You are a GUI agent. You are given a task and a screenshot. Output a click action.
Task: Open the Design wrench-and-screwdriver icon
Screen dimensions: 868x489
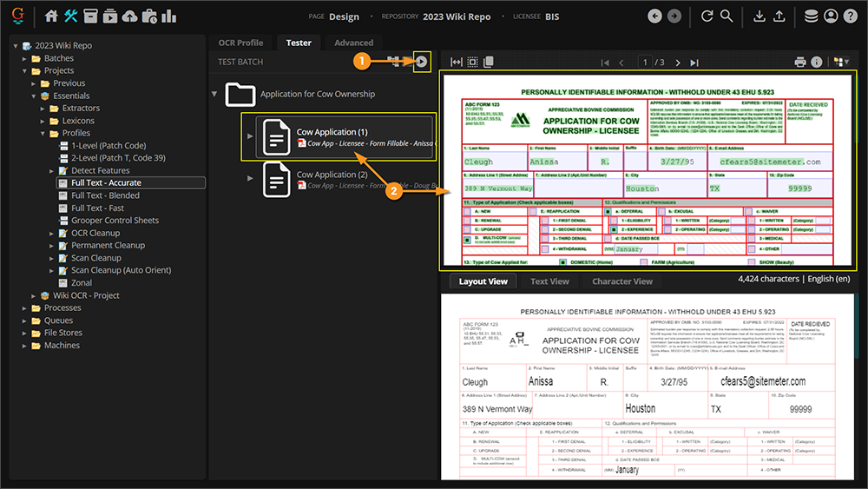71,17
